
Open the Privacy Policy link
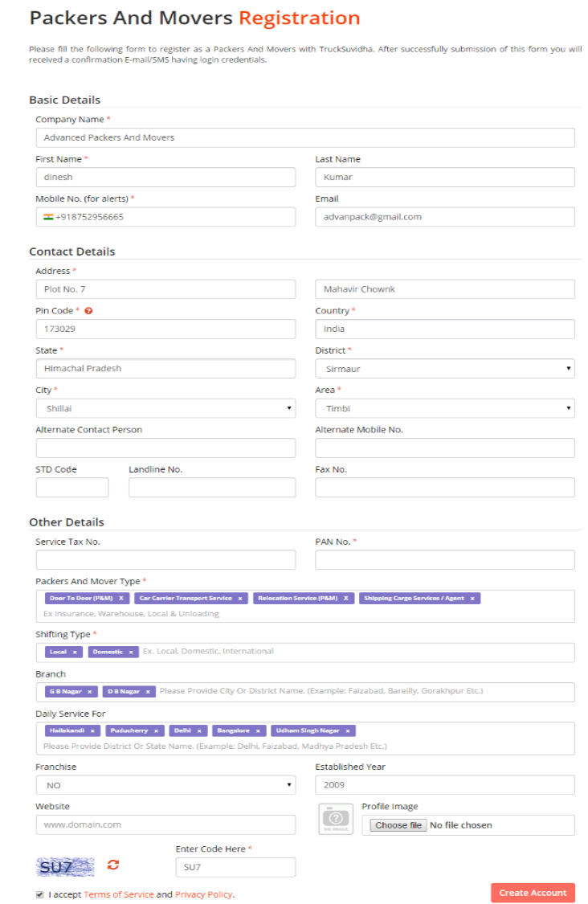(x=204, y=894)
